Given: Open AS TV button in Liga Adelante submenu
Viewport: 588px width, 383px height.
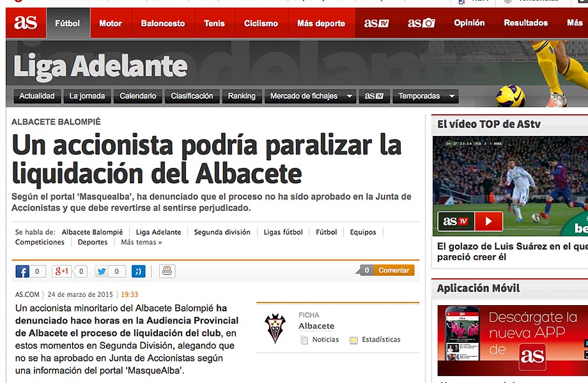Looking at the screenshot, I should coord(375,96).
